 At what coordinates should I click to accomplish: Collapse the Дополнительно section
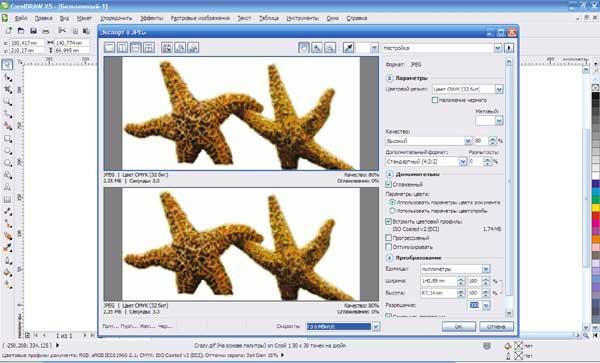click(389, 174)
